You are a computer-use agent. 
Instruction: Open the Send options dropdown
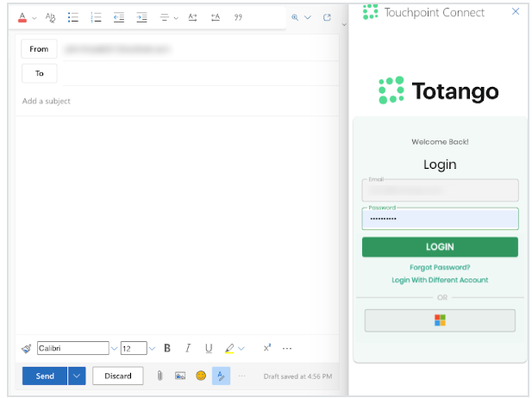pos(77,376)
